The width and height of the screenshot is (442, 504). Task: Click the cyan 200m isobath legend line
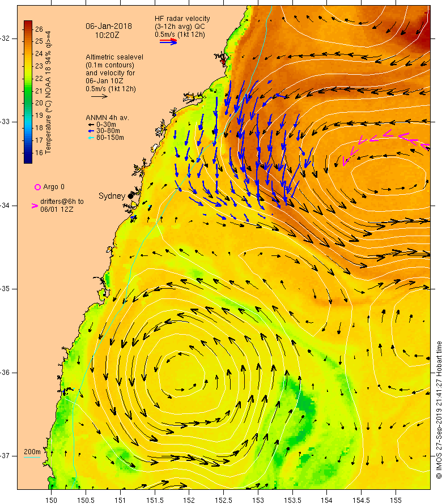[32, 457]
